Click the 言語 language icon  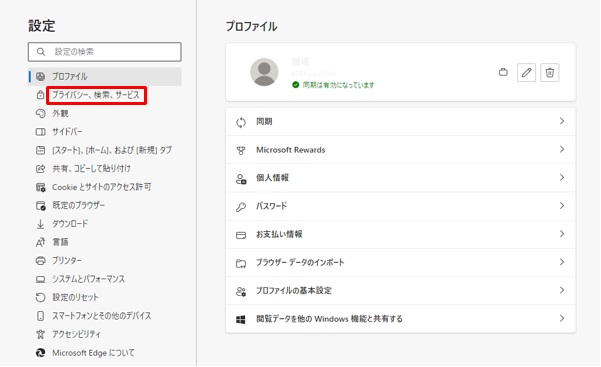coord(40,242)
